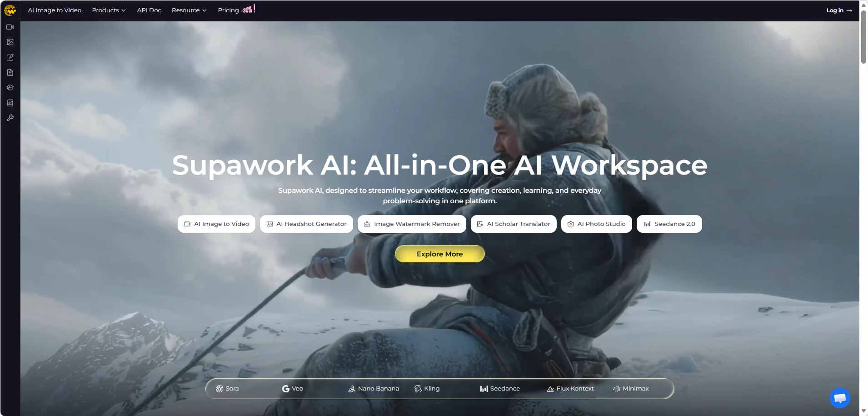Go to the Pricing page
Screen dimensions: 868x416
pos(228,10)
